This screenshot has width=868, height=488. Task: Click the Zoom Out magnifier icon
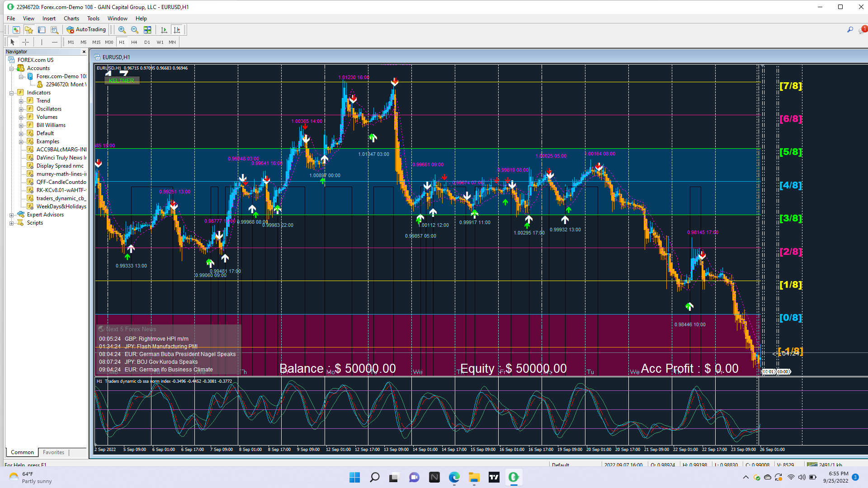[x=134, y=30]
